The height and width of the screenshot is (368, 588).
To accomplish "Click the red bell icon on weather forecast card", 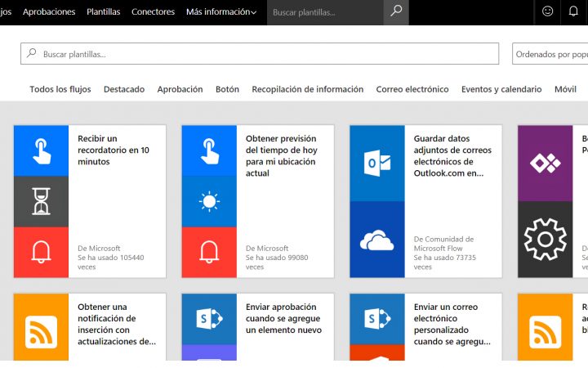I will tap(209, 252).
